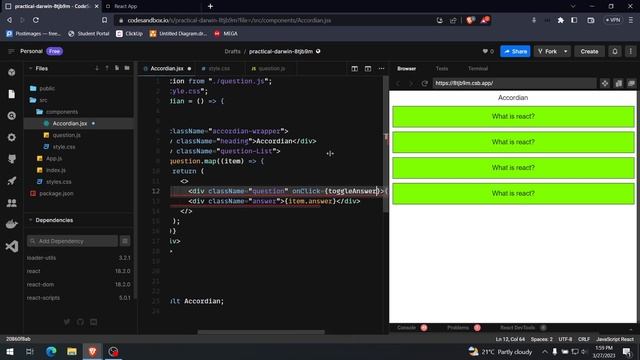The width and height of the screenshot is (640, 360).
Task: Open the Configuration gear in the sidebar
Action: click(11, 138)
